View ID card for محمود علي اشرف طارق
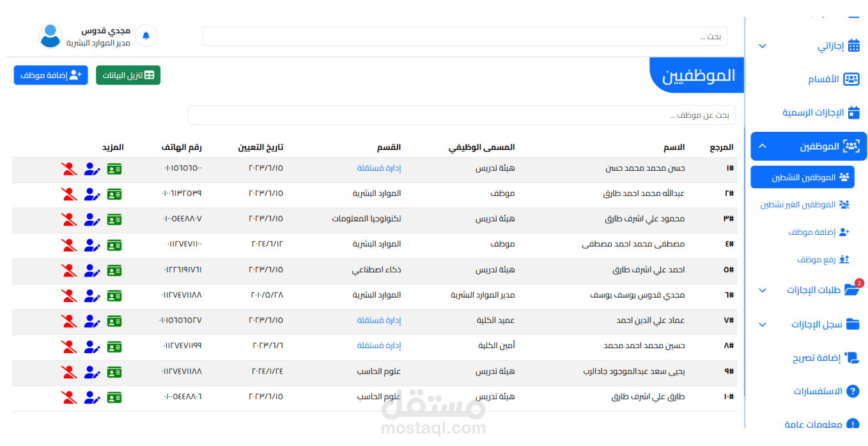The width and height of the screenshot is (868, 446). [x=114, y=219]
